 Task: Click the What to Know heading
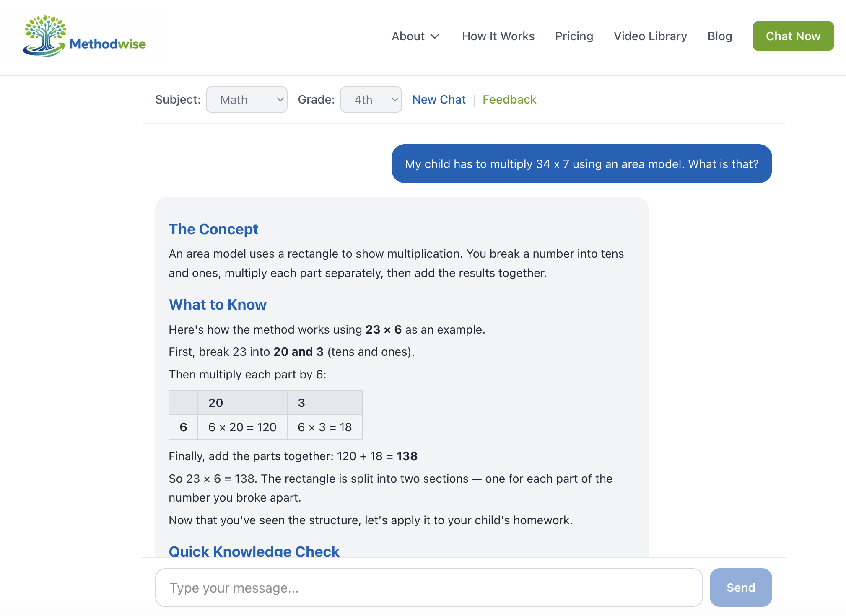[x=218, y=305]
